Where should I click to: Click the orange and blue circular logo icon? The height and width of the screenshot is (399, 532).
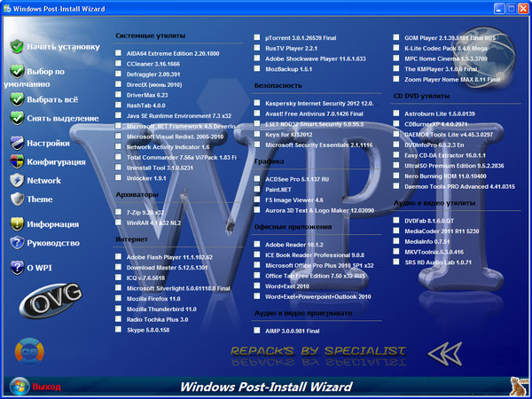(29, 351)
